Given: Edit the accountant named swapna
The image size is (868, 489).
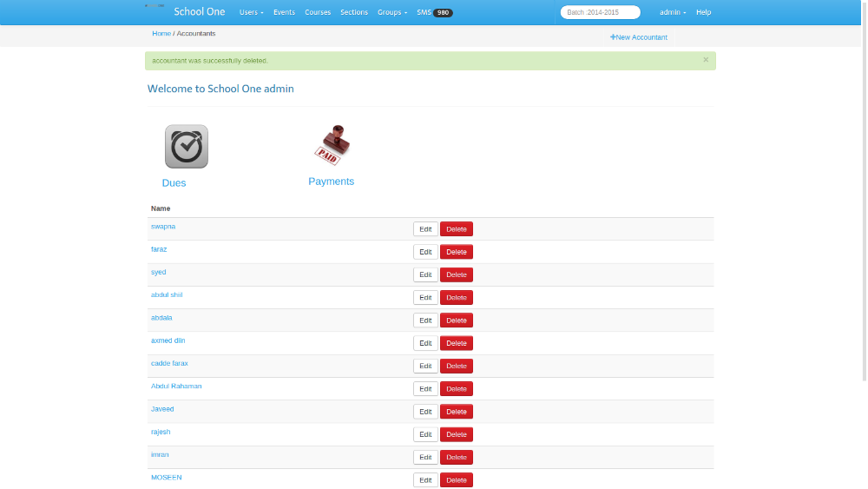Looking at the screenshot, I should pyautogui.click(x=425, y=229).
